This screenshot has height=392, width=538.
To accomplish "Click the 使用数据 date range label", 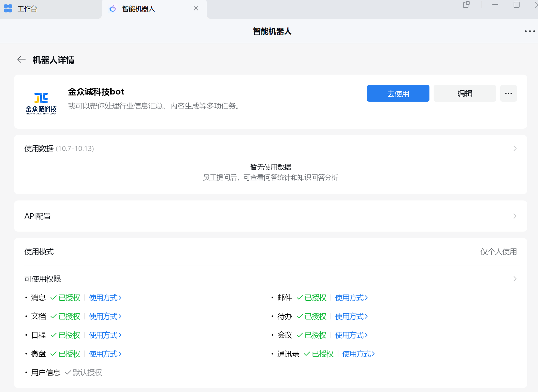I will click(75, 149).
